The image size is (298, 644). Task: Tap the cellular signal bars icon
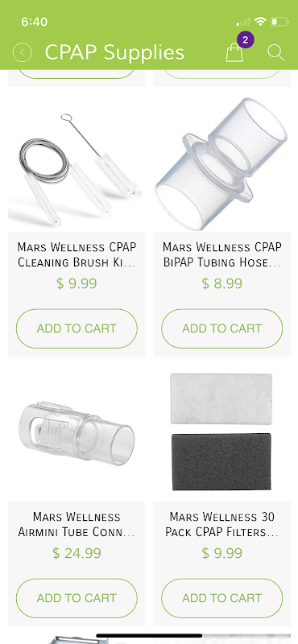click(x=243, y=22)
